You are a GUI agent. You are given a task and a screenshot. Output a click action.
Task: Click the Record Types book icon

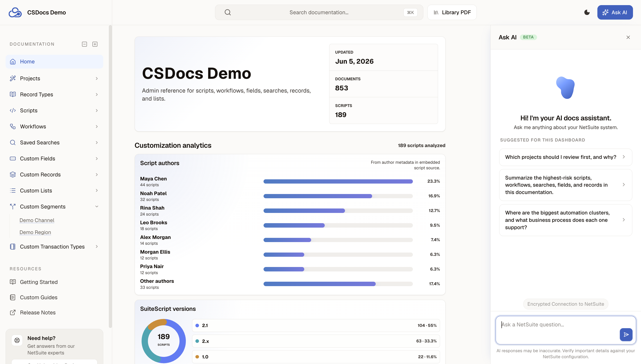[x=13, y=95]
